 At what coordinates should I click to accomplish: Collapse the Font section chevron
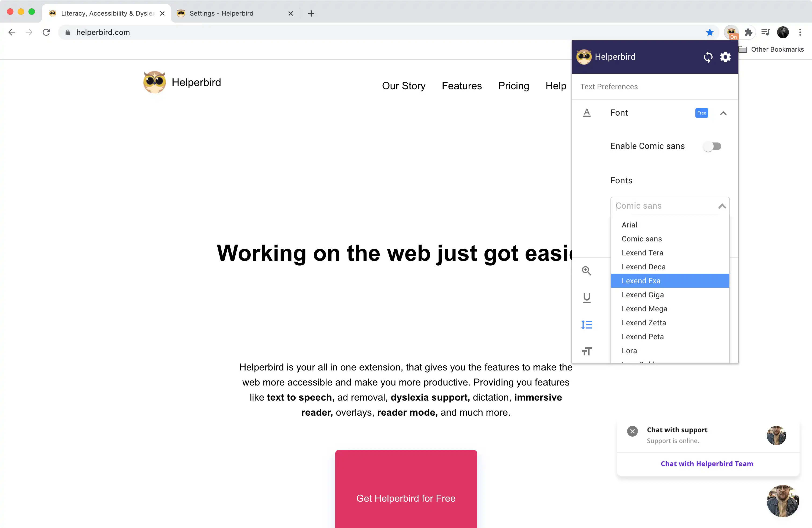(x=723, y=113)
